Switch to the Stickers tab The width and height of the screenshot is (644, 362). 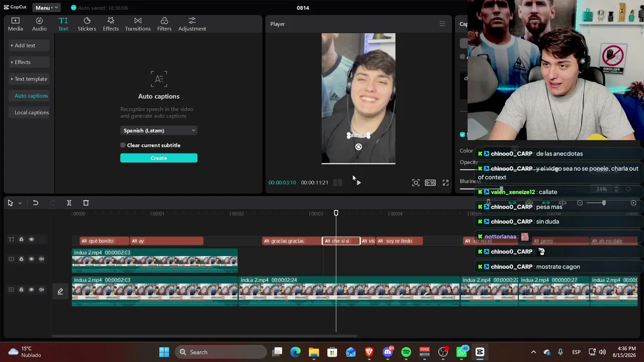click(87, 24)
